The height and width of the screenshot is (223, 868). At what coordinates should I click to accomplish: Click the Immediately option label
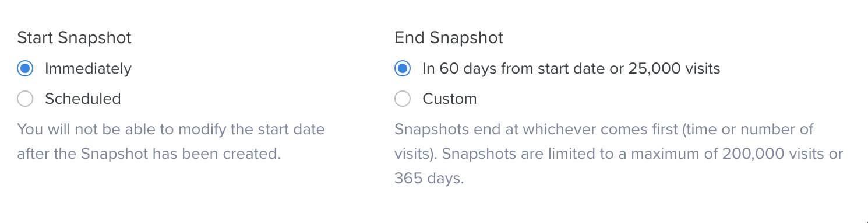88,69
